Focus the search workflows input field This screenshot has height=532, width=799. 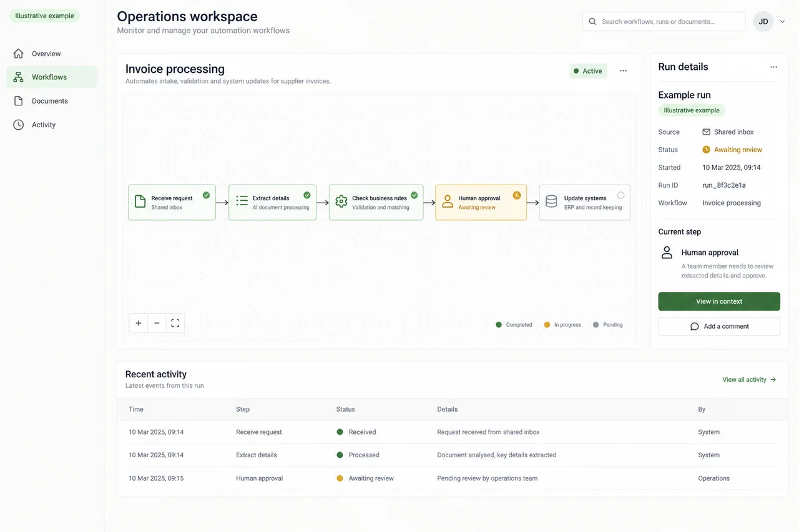pyautogui.click(x=664, y=21)
